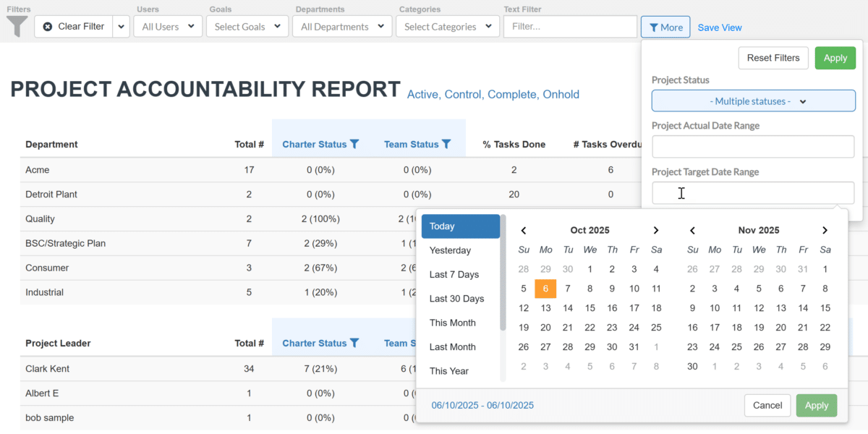Click filter icon beside Department Charter Status

[x=354, y=145]
